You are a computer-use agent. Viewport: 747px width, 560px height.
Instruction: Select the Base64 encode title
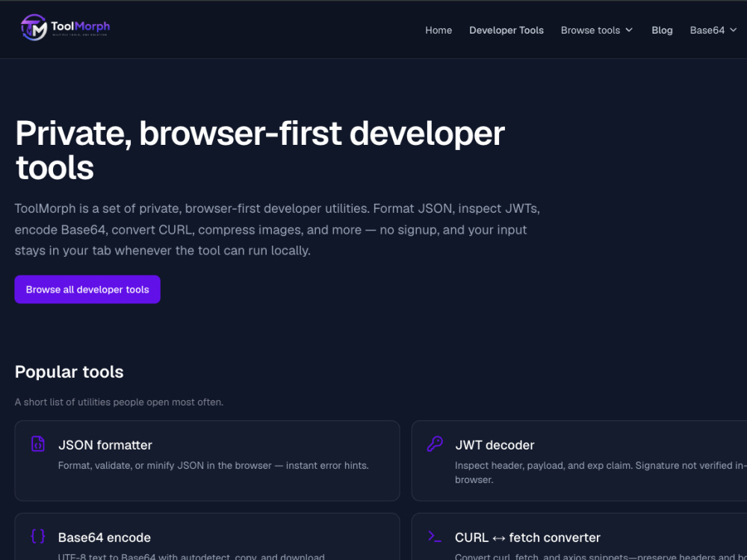[x=105, y=537]
